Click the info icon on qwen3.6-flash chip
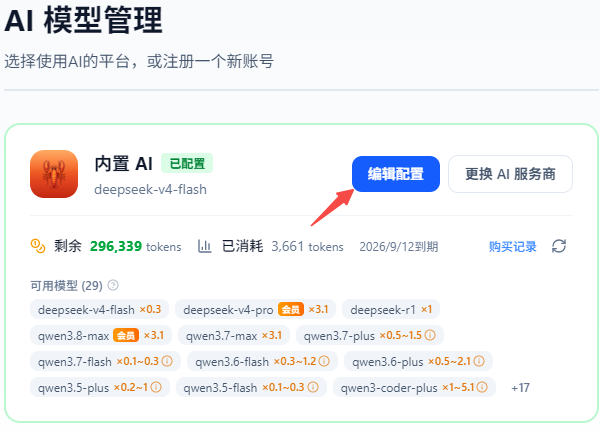This screenshot has height=433, width=600. click(x=324, y=361)
